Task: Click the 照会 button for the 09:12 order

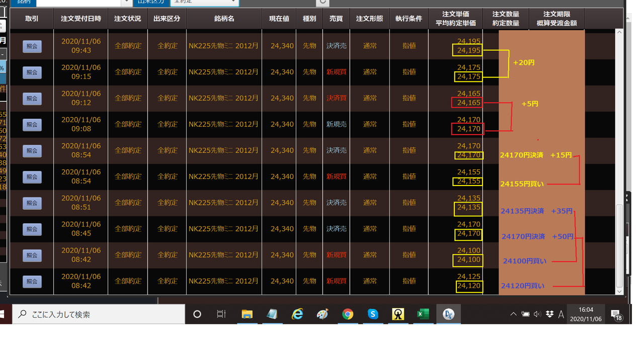Action: [x=32, y=99]
